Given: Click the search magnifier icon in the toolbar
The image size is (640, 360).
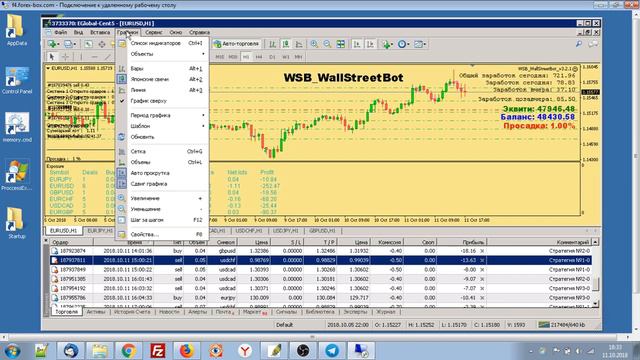Looking at the screenshot, I should point(579,44).
